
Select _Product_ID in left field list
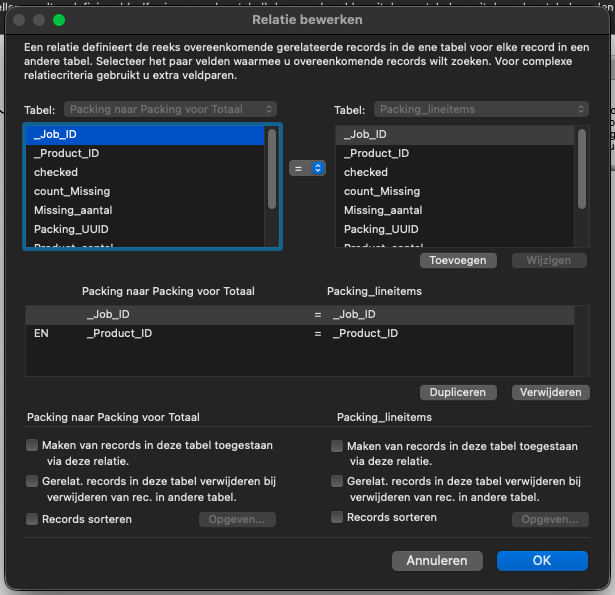[66, 153]
